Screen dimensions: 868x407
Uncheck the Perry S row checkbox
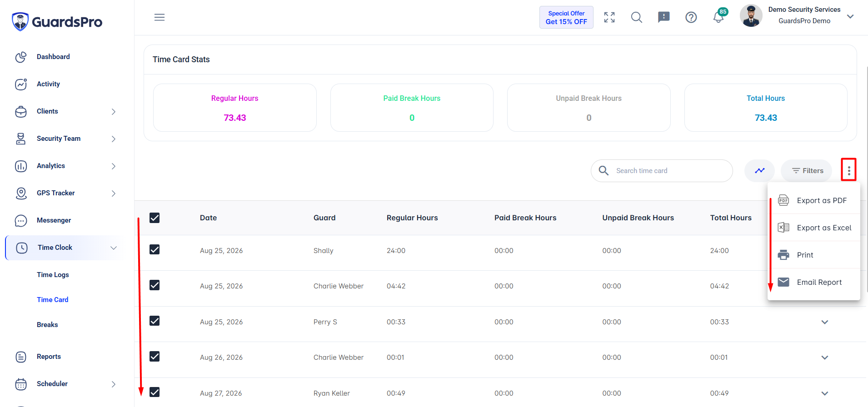point(155,321)
